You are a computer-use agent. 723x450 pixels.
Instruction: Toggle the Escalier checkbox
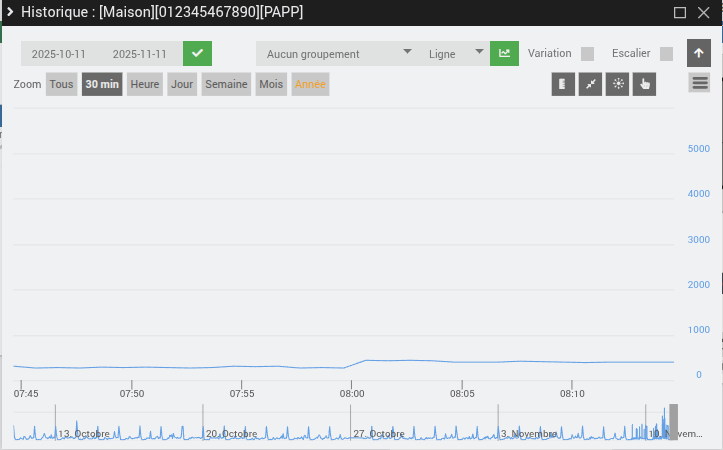[x=666, y=54]
